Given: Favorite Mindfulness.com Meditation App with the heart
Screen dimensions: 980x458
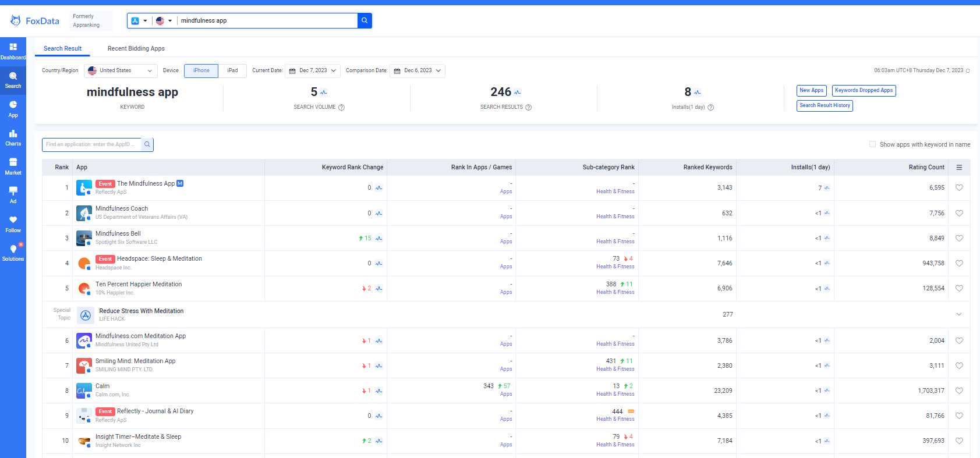Looking at the screenshot, I should coord(959,340).
